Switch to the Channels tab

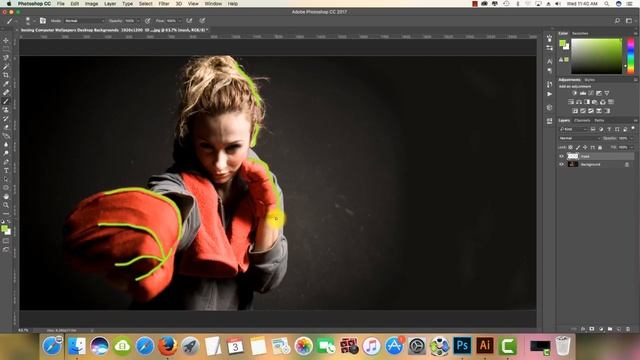coord(582,120)
